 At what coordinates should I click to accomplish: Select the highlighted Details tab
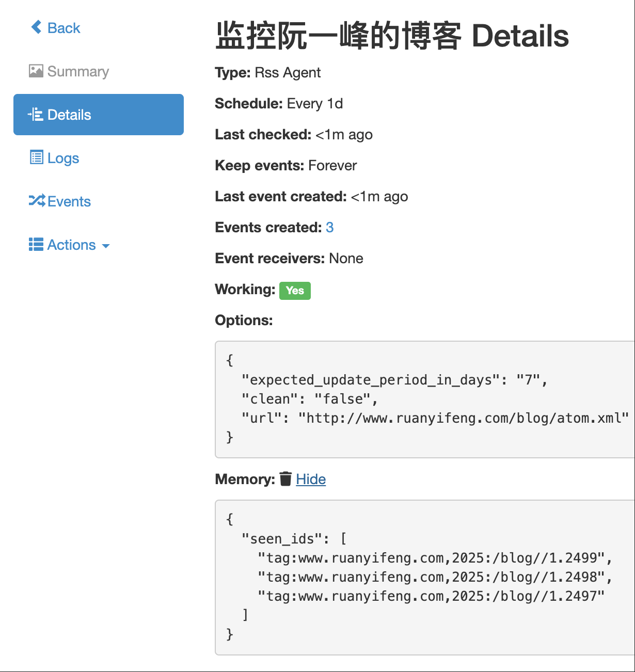point(99,115)
